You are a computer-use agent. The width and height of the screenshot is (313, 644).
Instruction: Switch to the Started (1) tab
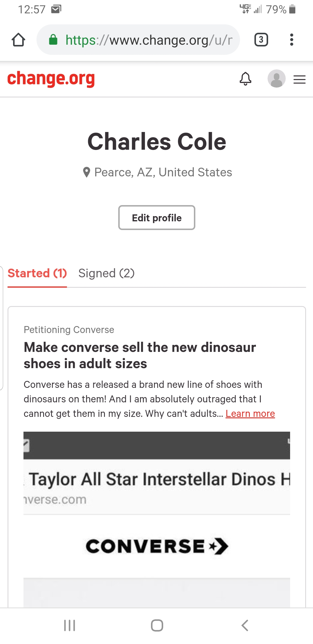tap(37, 273)
